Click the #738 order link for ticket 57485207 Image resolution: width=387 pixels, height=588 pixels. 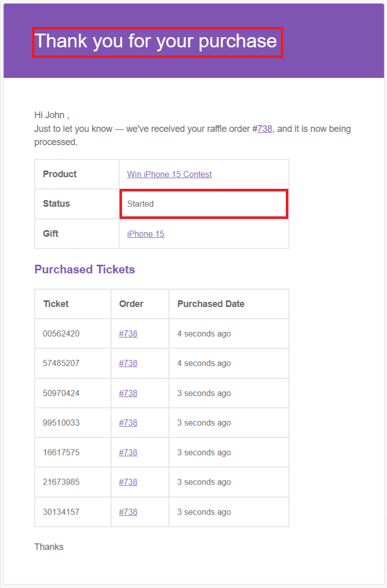pos(128,363)
